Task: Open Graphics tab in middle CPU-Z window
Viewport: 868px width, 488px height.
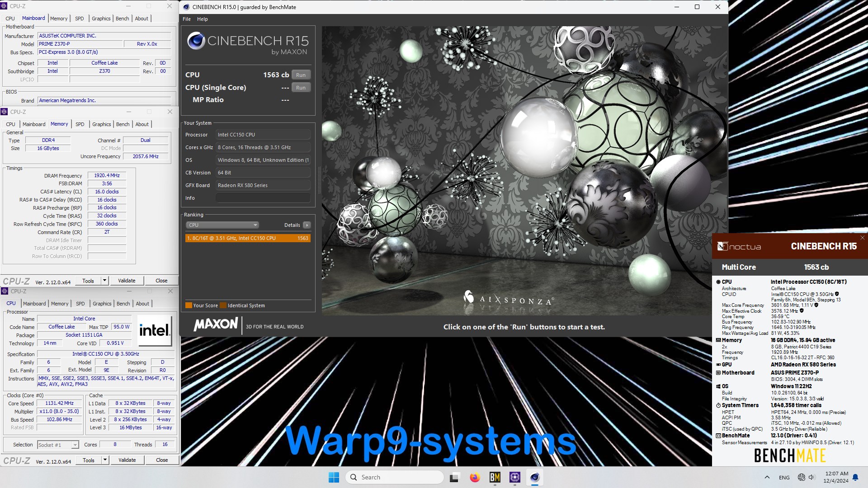Action: (101, 124)
